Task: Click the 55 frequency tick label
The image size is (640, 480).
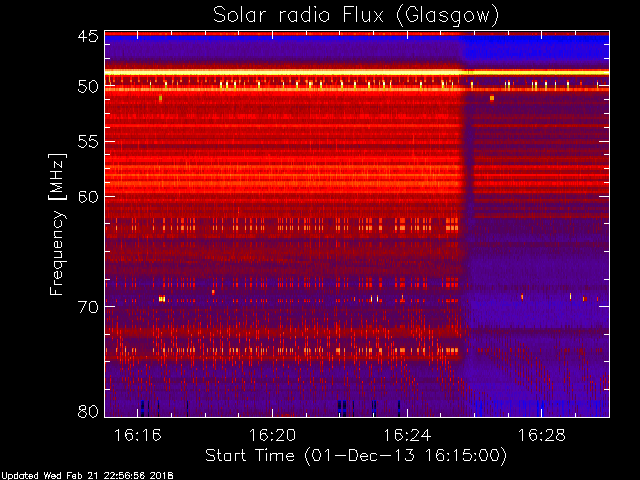Action: [88, 142]
